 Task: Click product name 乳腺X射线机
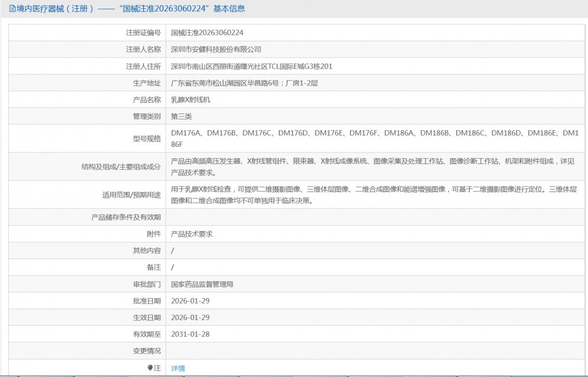point(191,100)
